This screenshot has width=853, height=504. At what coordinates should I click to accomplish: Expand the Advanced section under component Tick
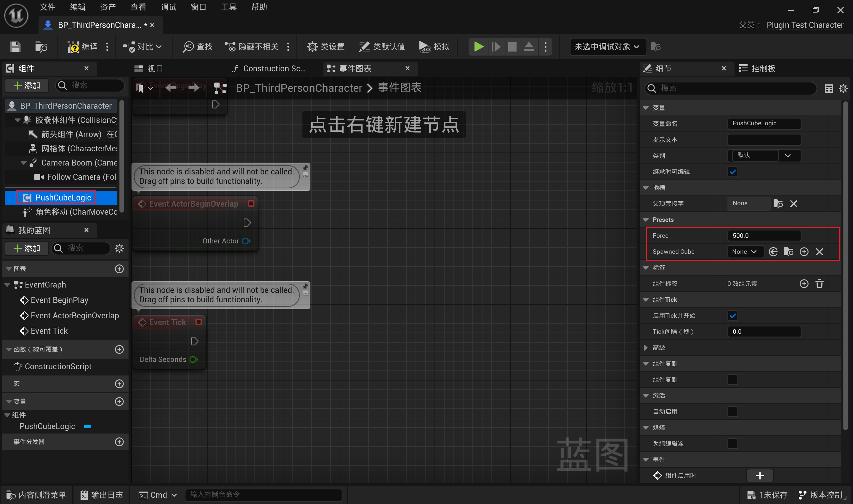[646, 347]
